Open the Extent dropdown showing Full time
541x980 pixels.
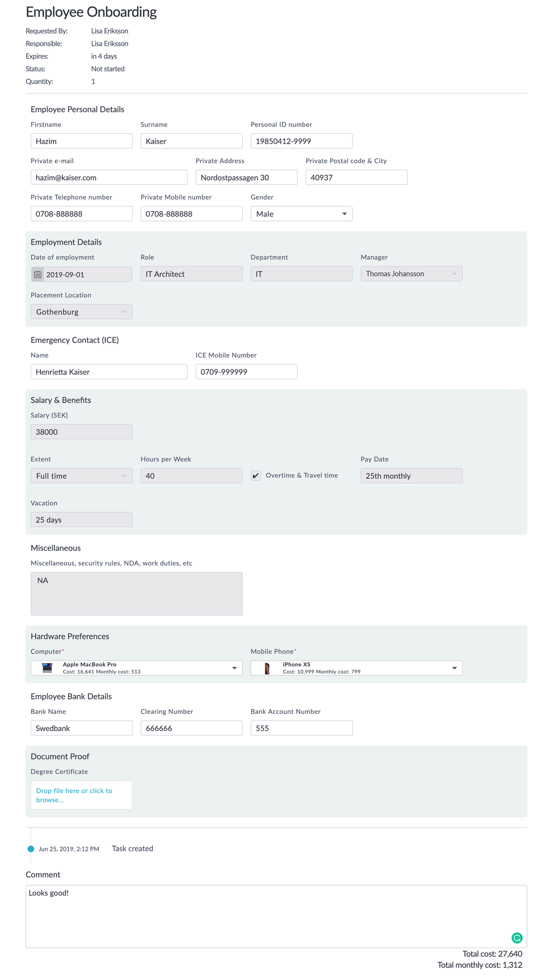pos(124,475)
